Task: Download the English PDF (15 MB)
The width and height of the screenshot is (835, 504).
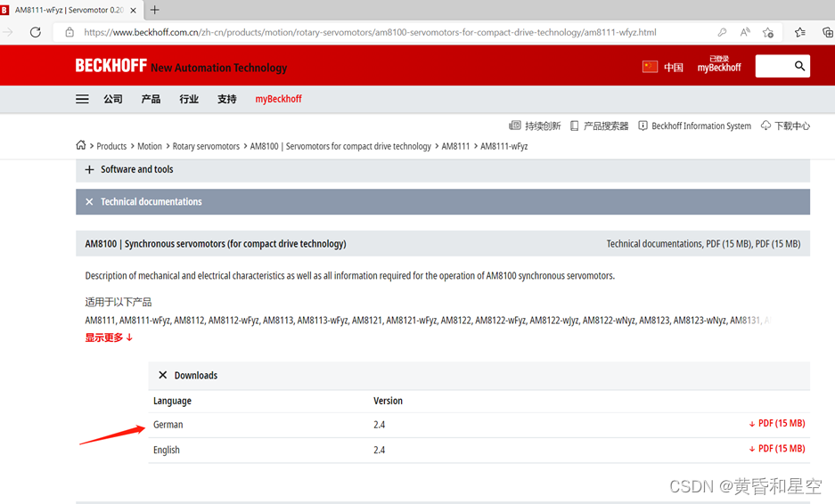Action: pos(777,449)
